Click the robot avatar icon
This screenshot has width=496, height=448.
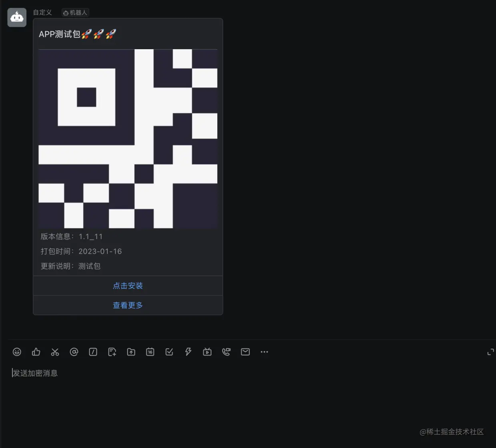(x=17, y=18)
